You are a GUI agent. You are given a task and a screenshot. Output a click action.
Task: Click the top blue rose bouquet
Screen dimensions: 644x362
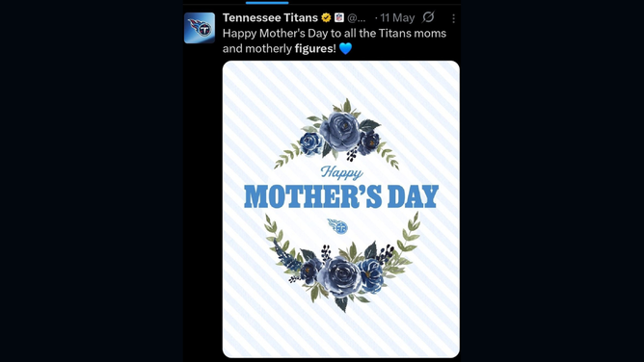tap(336, 133)
